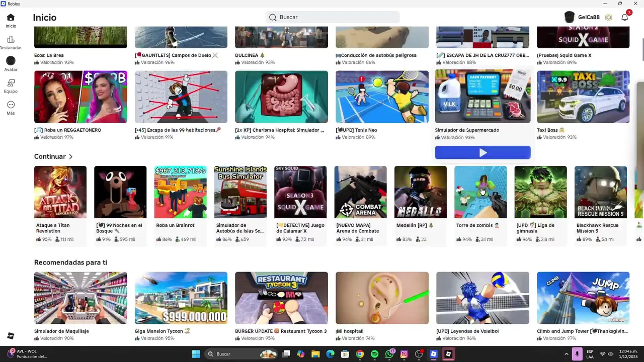
Task: Click Valoración 97% under Roba un REGGAETONERO
Action: (54, 137)
